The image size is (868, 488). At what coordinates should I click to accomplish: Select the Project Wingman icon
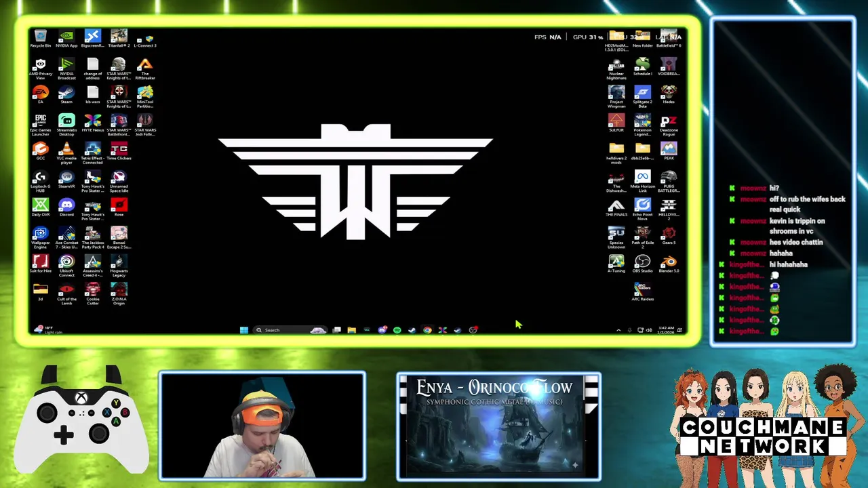(616, 96)
